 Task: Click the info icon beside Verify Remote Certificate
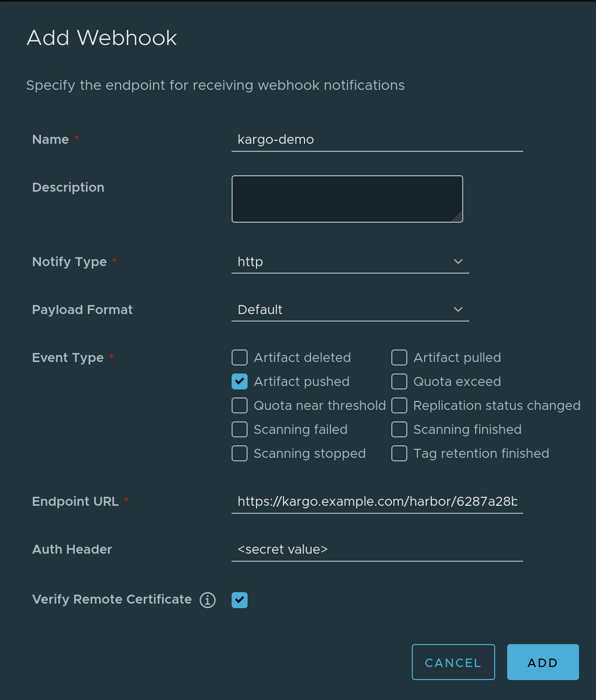click(x=207, y=600)
